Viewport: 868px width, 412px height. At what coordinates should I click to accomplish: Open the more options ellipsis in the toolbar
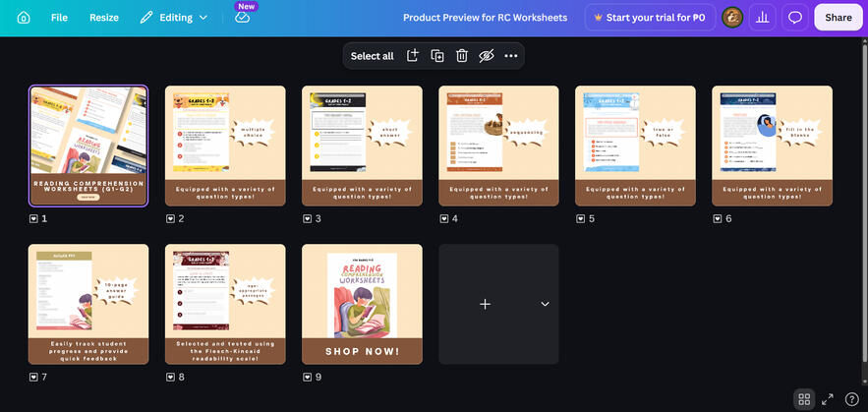pyautogui.click(x=510, y=56)
